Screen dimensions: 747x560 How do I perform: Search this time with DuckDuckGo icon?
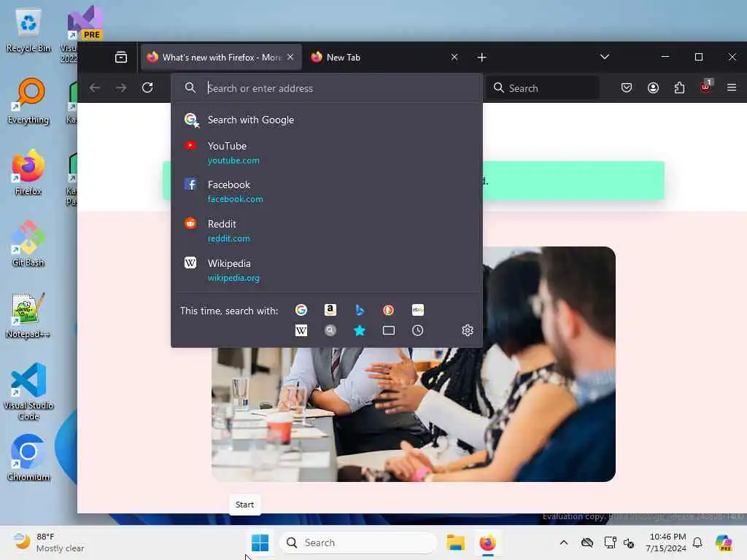pos(388,310)
